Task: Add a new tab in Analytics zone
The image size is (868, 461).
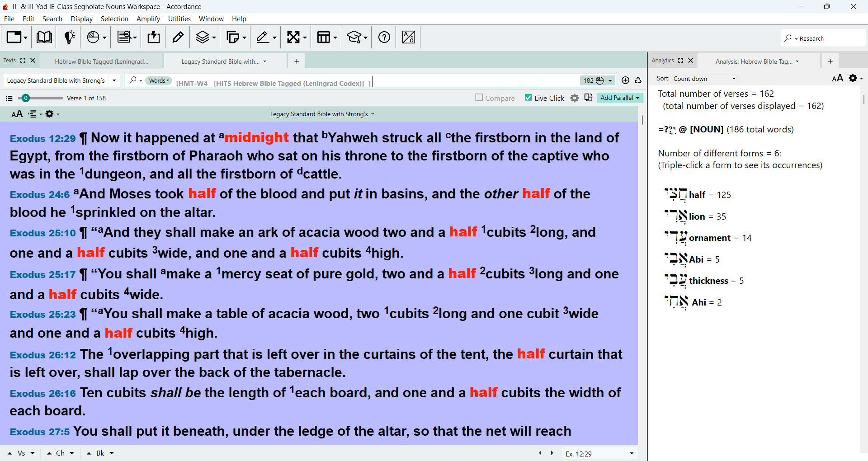Action: [830, 61]
